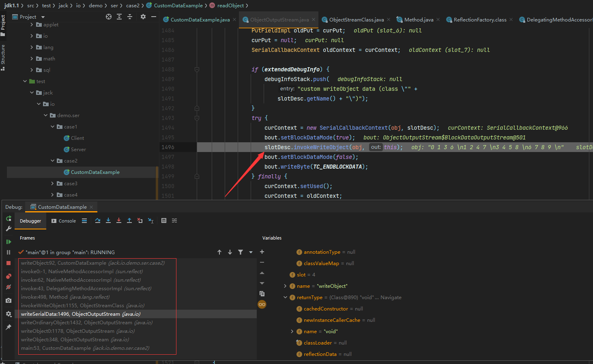Take a thread dump with camera icon
The width and height of the screenshot is (593, 364).
pos(9,300)
